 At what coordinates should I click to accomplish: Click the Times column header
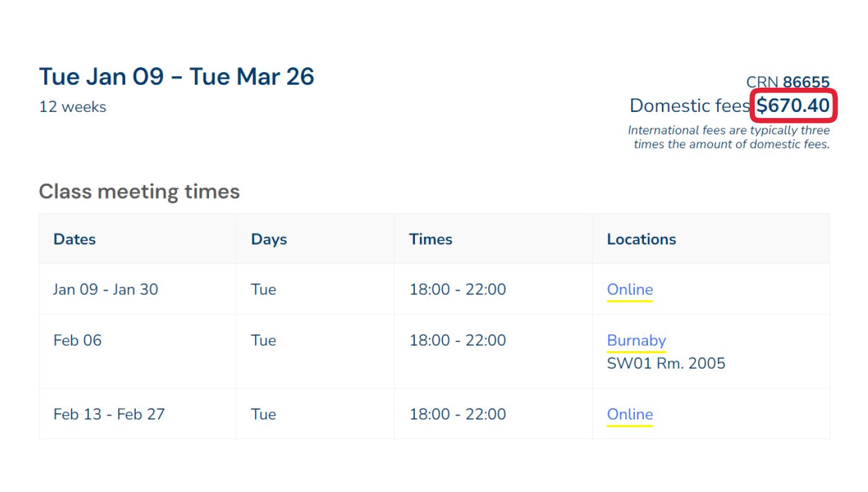click(x=430, y=239)
